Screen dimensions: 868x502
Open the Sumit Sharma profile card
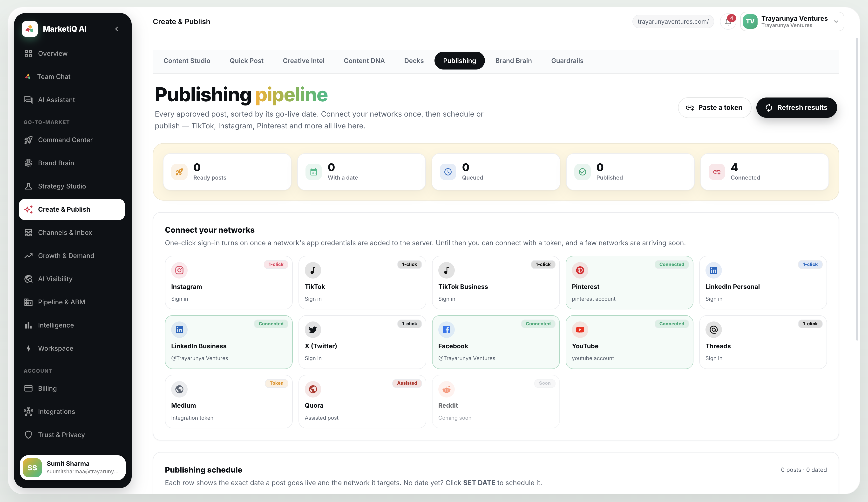click(73, 467)
